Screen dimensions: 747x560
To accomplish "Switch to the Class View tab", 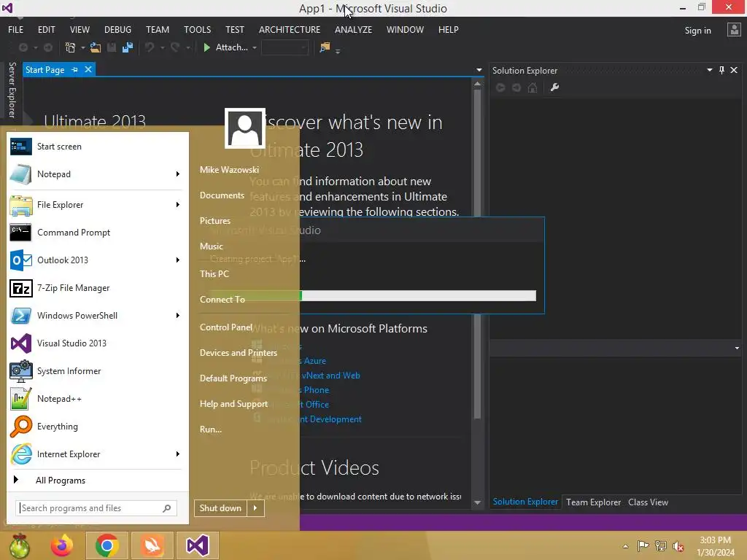I will [x=648, y=502].
